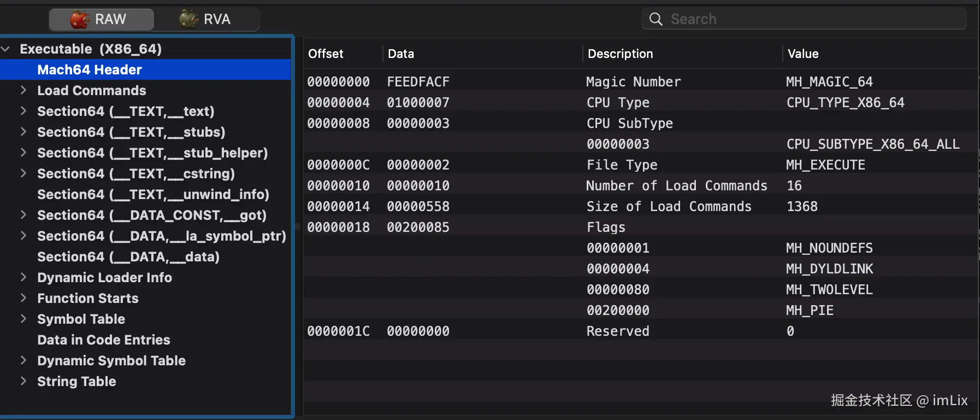Expand the String Table chevron
The height and width of the screenshot is (420, 980).
[x=23, y=381]
